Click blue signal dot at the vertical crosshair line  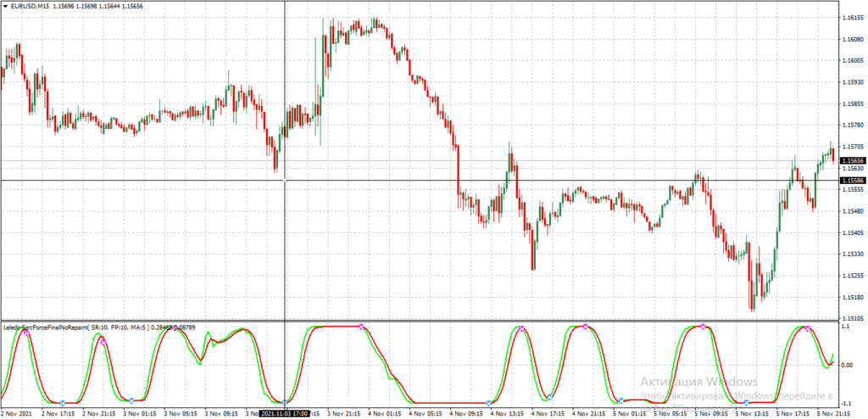(x=284, y=402)
